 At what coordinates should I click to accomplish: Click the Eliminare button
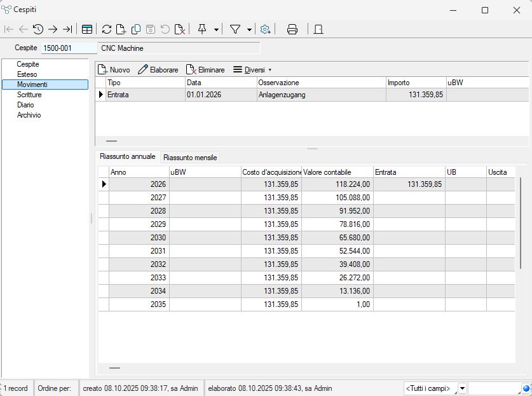tap(205, 70)
